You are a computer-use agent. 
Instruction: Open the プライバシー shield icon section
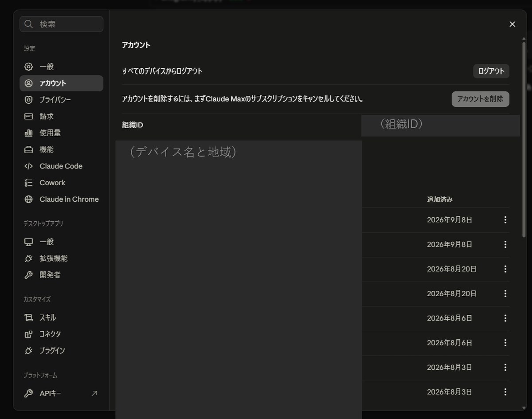point(61,100)
